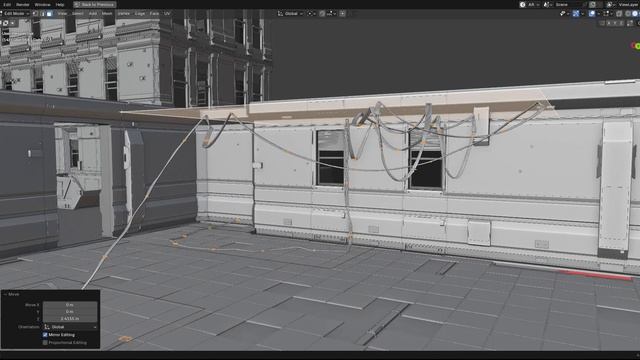Open the Edge menu
The height and width of the screenshot is (360, 640).
coord(140,13)
